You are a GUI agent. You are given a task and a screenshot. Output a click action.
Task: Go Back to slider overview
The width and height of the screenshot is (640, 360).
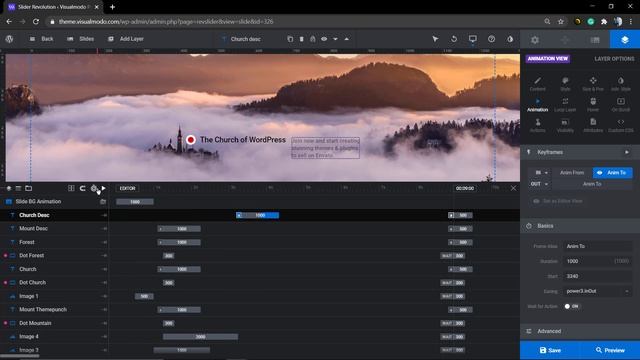tap(42, 39)
